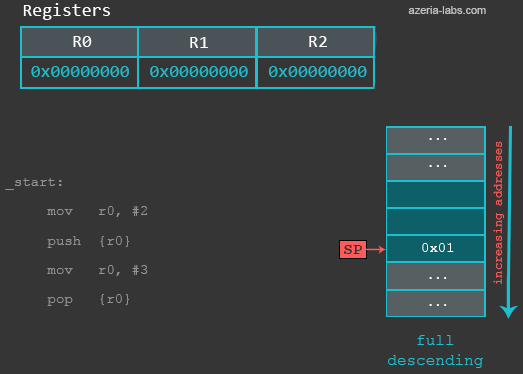Click the R1 value 0x00000000
This screenshot has height=374, width=523.
tap(198, 72)
